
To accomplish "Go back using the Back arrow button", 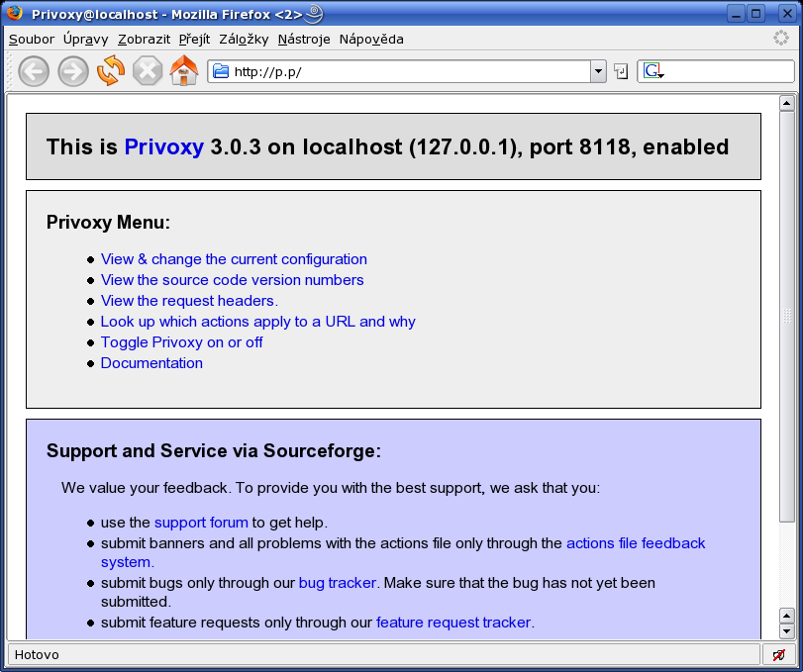I will coord(34,71).
